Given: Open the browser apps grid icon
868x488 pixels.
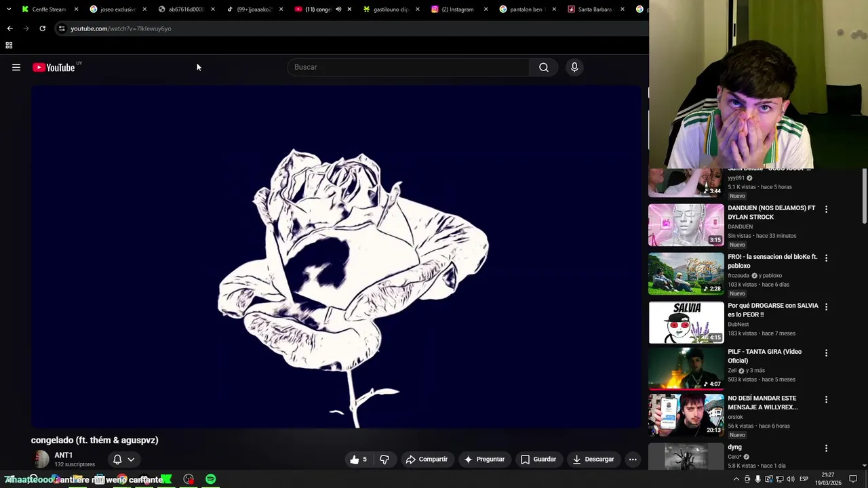Looking at the screenshot, I should pyautogui.click(x=9, y=45).
